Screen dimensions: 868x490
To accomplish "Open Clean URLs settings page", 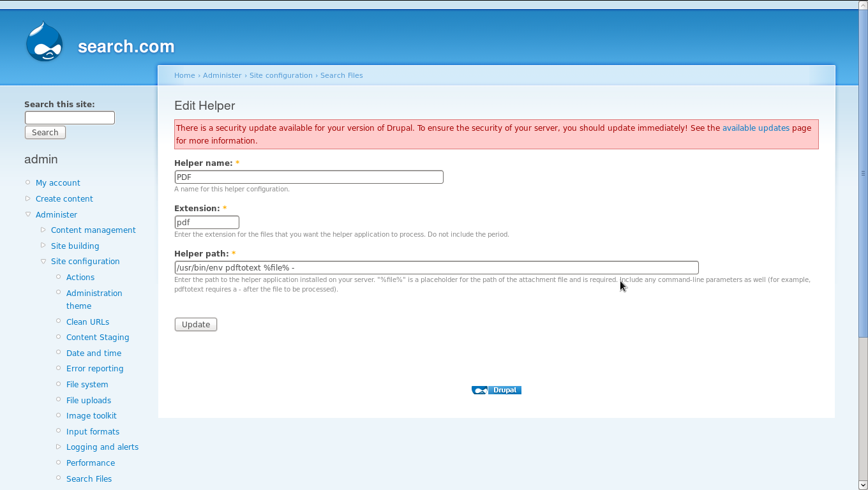I will [87, 322].
